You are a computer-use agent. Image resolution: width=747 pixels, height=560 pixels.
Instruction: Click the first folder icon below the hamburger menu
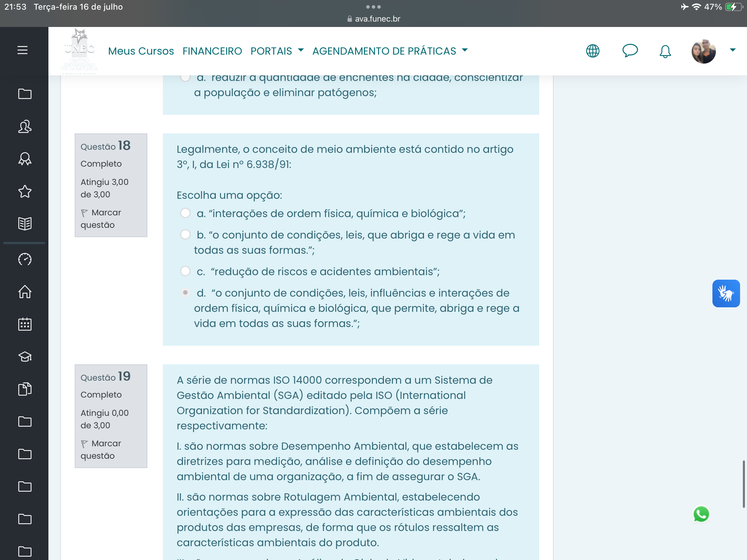coord(25,94)
